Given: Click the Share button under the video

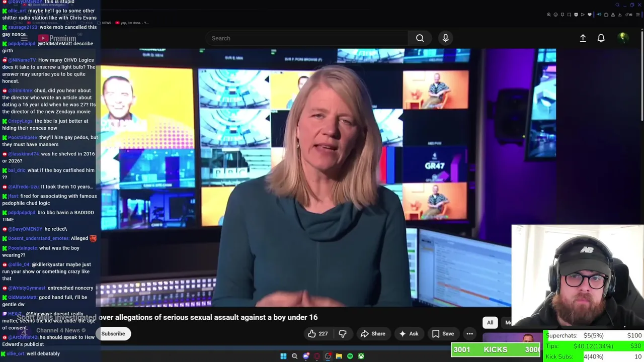Looking at the screenshot, I should (x=373, y=334).
